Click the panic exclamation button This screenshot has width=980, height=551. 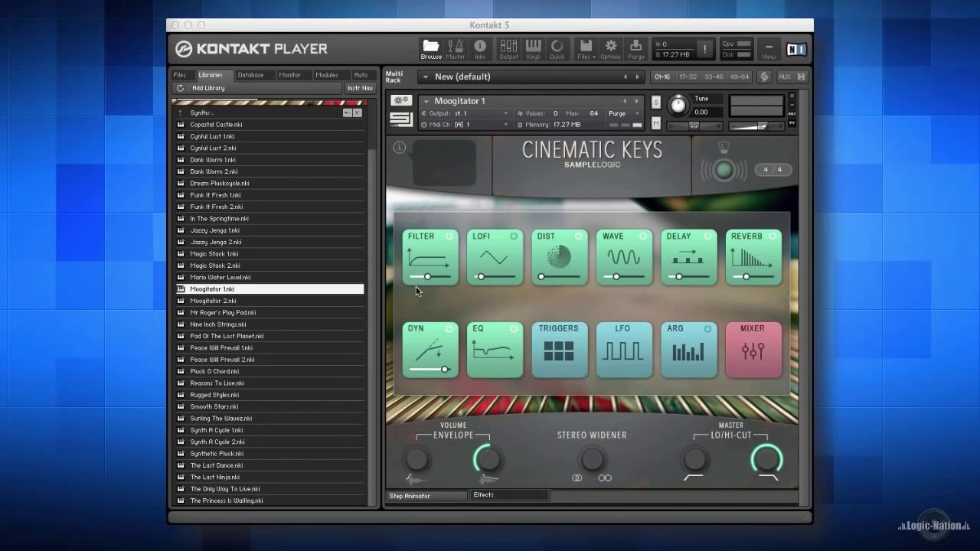[x=705, y=49]
